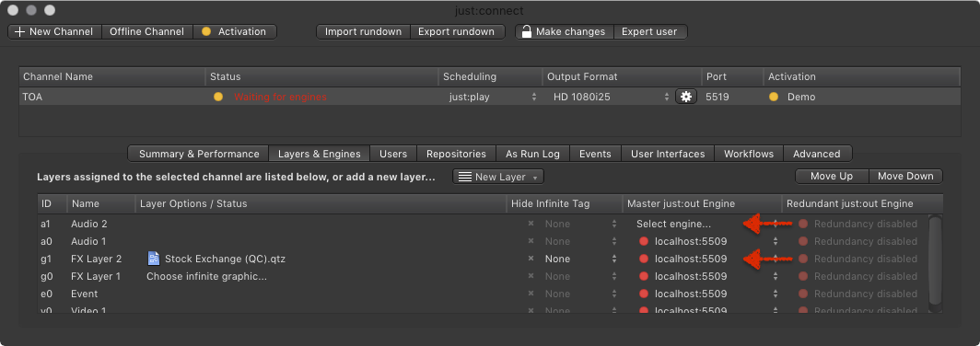
Task: Click the yellow status dot of TOA channel
Action: tap(218, 97)
